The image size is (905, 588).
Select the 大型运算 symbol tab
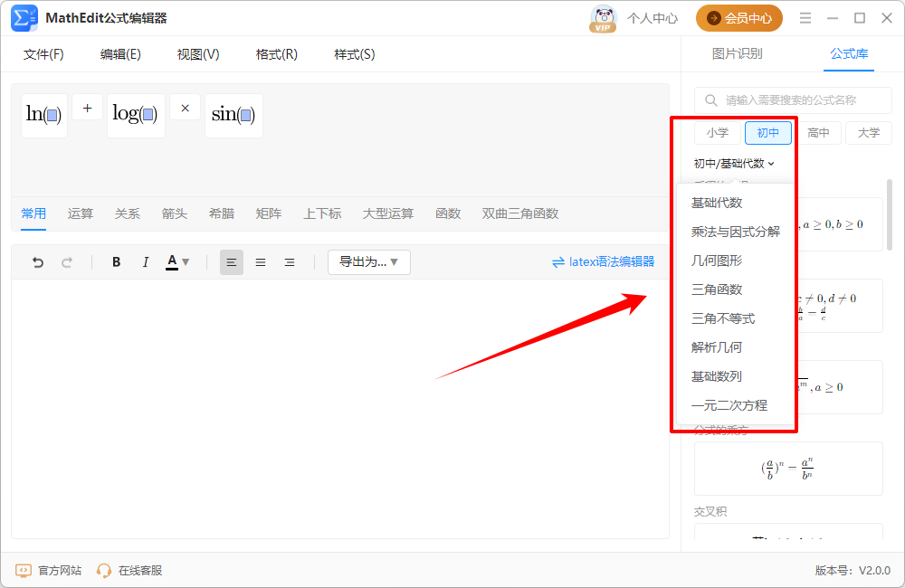click(388, 213)
